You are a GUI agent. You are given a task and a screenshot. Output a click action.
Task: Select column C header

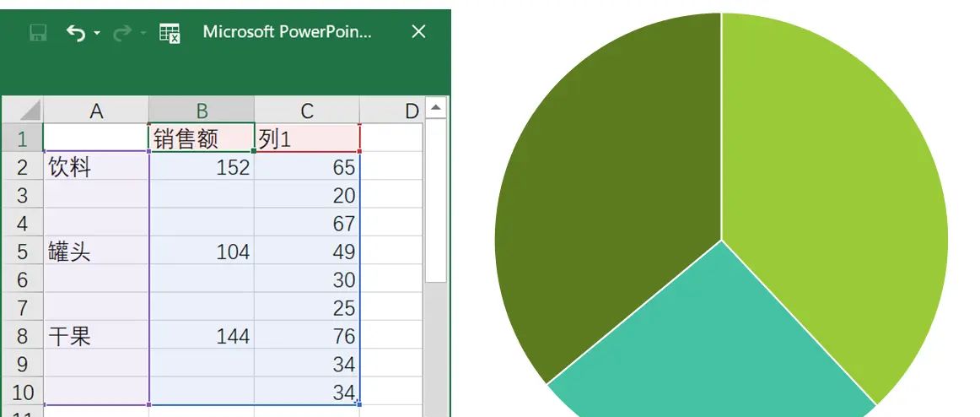click(307, 111)
